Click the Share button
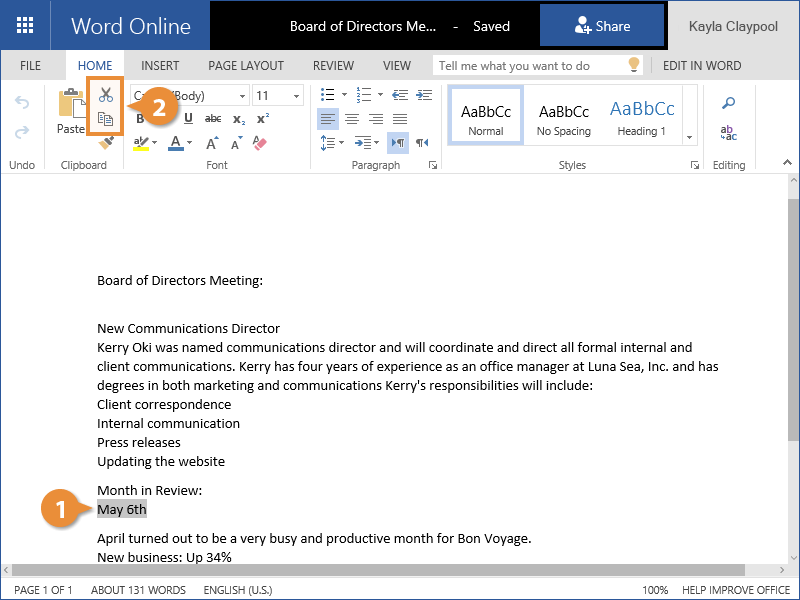Image resolution: width=800 pixels, height=600 pixels. [x=602, y=27]
